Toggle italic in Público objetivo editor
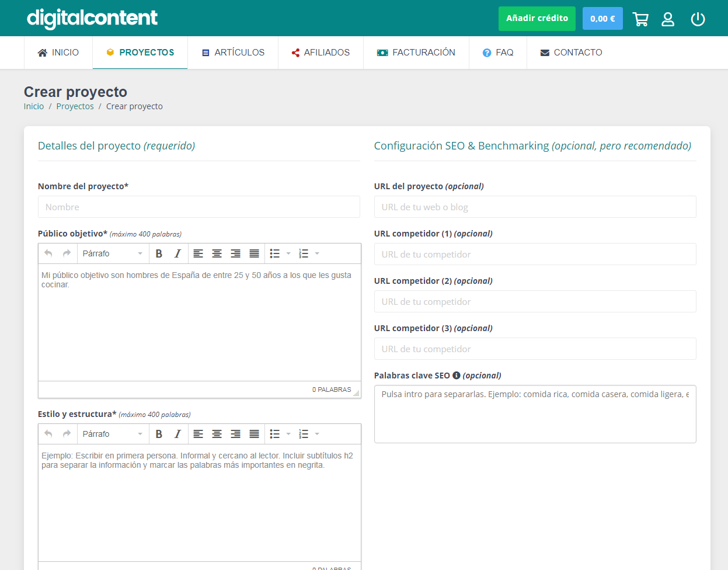The width and height of the screenshot is (728, 570). pos(177,253)
